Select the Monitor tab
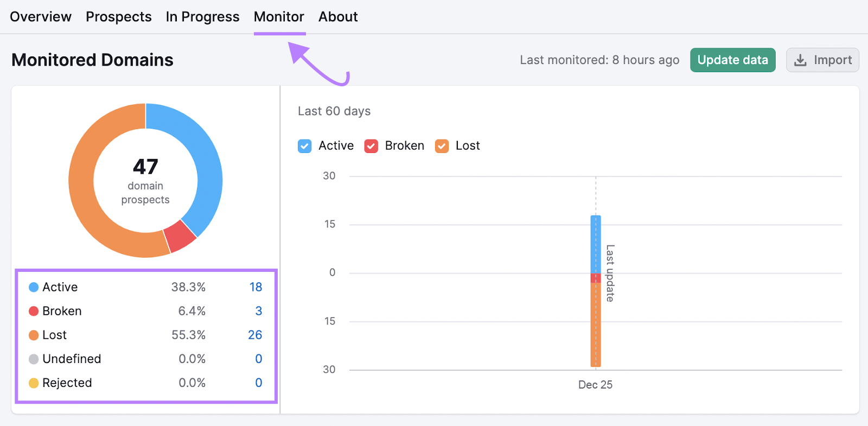 coord(279,17)
